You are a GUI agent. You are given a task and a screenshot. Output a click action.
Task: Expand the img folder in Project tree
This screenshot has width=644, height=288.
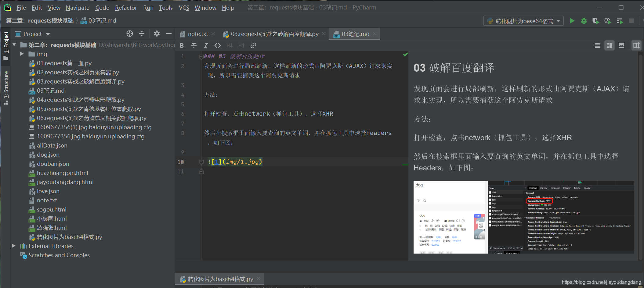(21, 54)
